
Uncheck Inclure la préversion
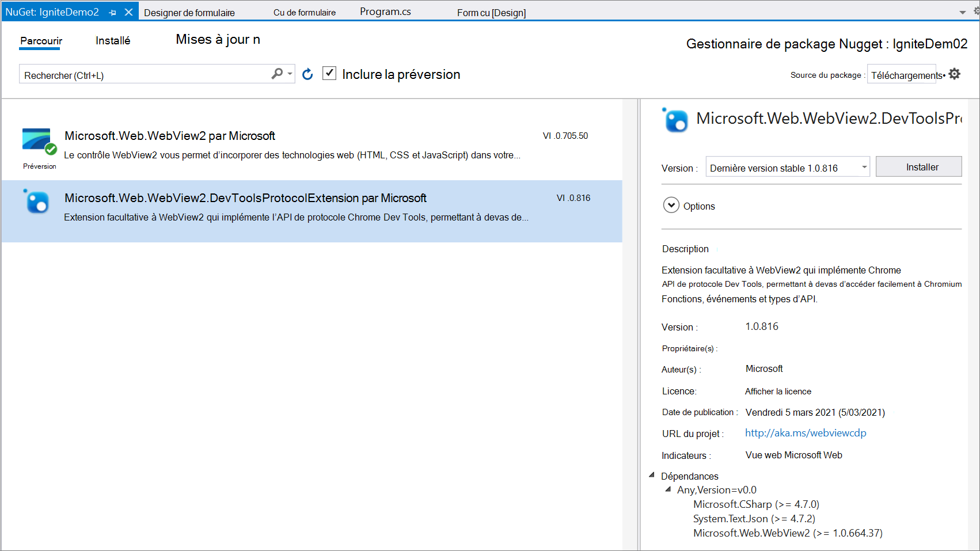click(x=329, y=73)
